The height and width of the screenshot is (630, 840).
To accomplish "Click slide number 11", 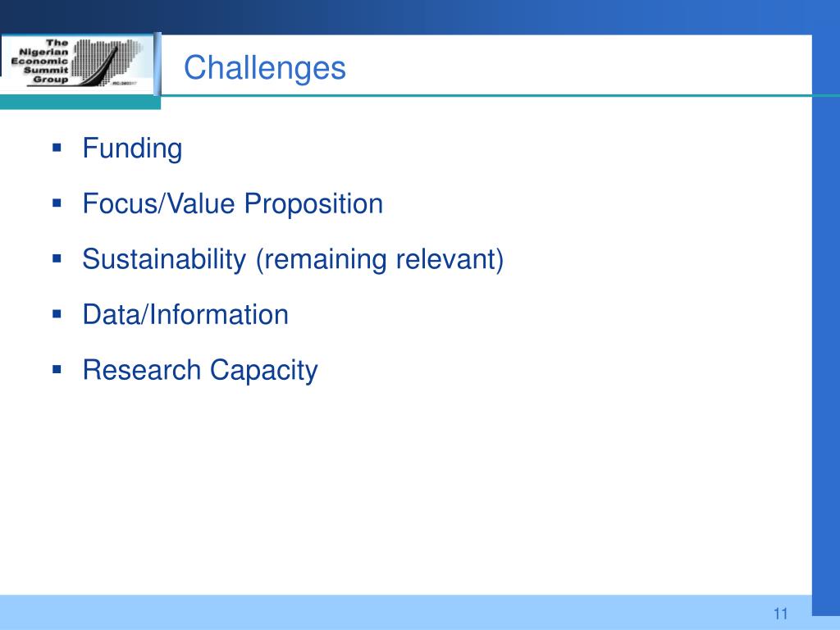I will click(781, 614).
